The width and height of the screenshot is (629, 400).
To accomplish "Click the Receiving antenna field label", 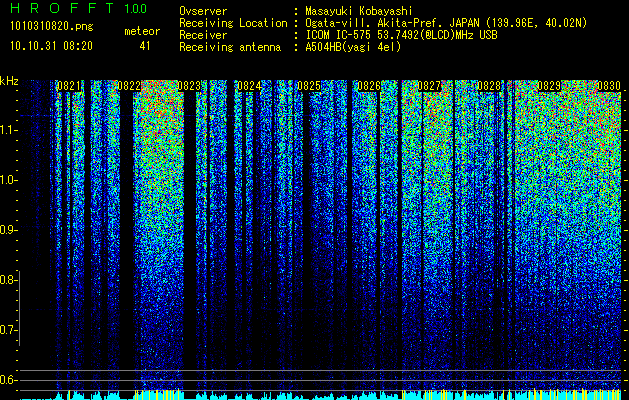I will click(x=230, y=47).
